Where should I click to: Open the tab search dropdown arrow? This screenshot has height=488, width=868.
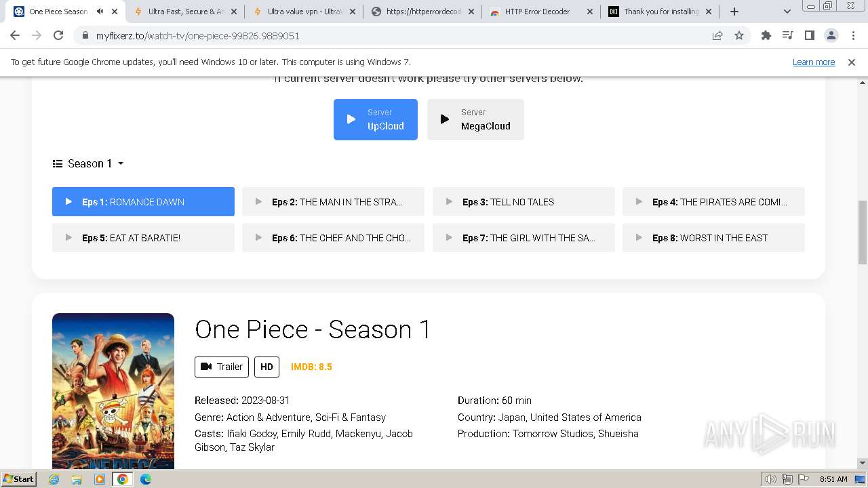click(787, 12)
